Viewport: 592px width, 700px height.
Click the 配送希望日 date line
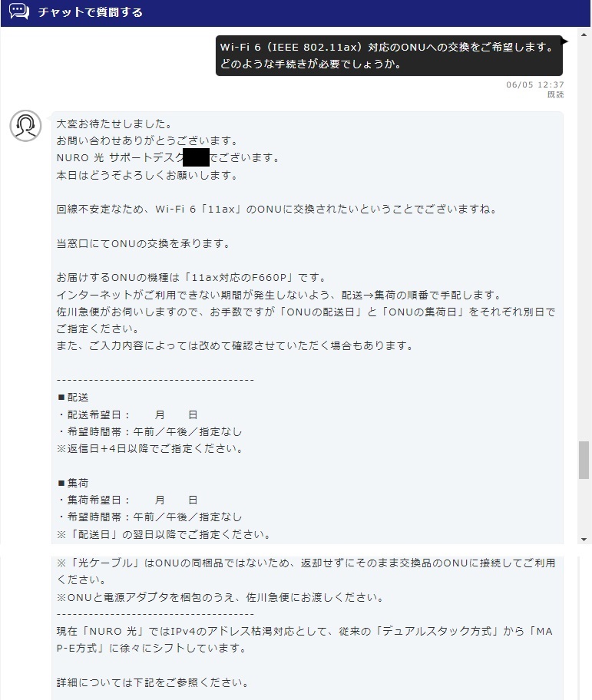(x=127, y=414)
